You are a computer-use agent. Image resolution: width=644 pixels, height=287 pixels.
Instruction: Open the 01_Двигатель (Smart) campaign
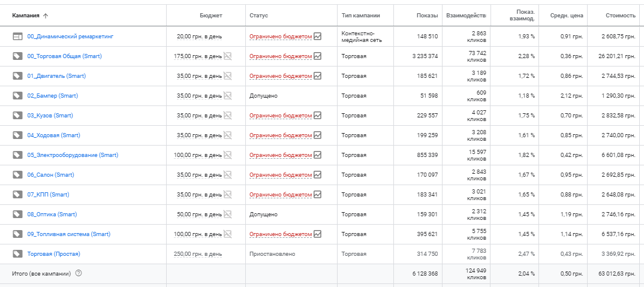pos(57,76)
